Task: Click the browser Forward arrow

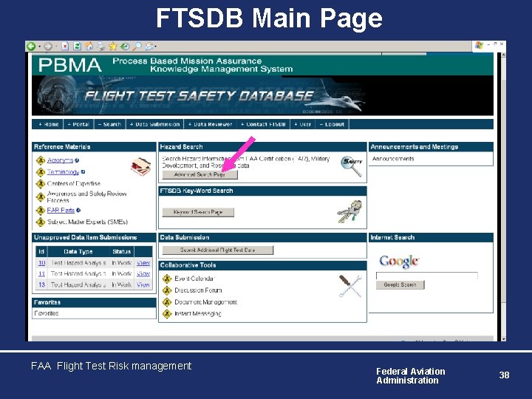Action: [x=48, y=47]
